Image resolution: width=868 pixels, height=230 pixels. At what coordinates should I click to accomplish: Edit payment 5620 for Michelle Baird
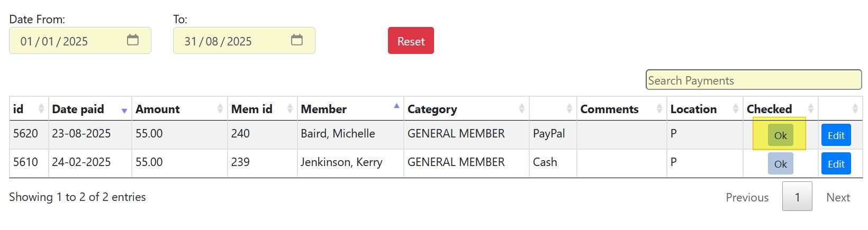[x=836, y=135]
